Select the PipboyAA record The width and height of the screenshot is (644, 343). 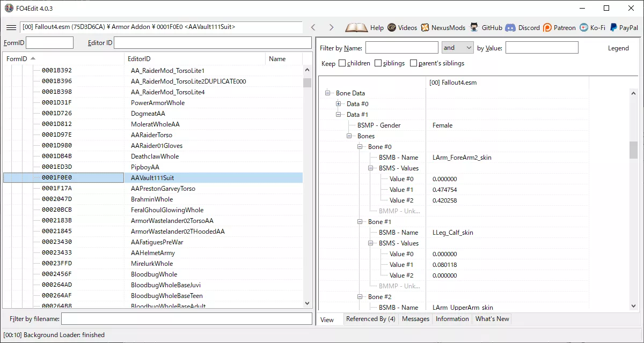[153, 167]
